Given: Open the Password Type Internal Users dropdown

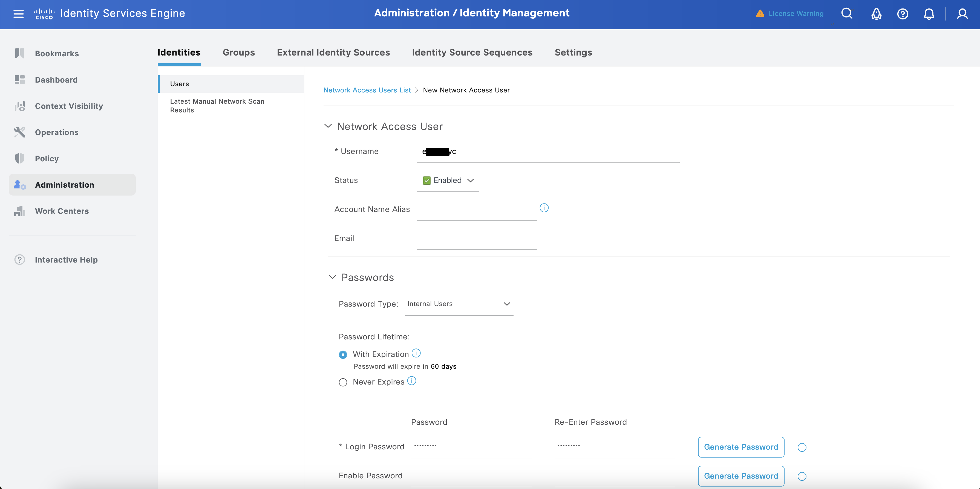Looking at the screenshot, I should coord(459,304).
